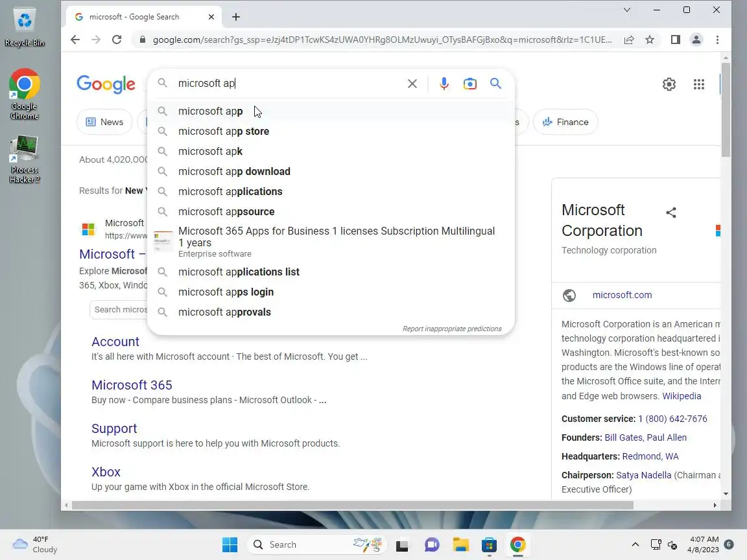
Task: Call customer service 1 (800) 642-7676
Action: (672, 419)
